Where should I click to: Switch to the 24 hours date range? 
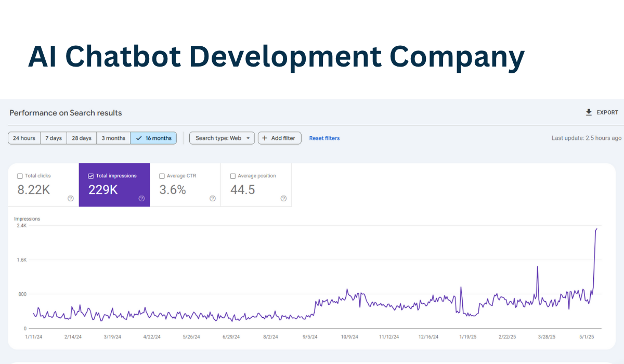click(x=24, y=138)
